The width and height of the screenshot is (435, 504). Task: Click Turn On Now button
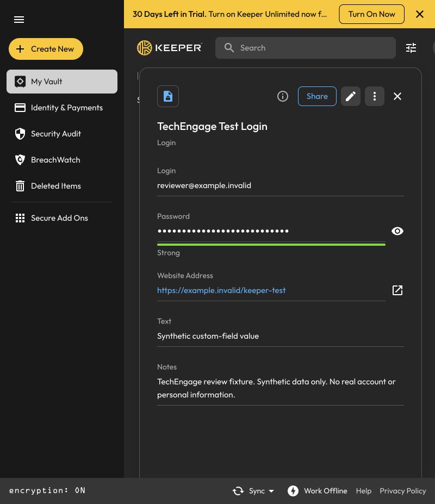click(x=372, y=14)
